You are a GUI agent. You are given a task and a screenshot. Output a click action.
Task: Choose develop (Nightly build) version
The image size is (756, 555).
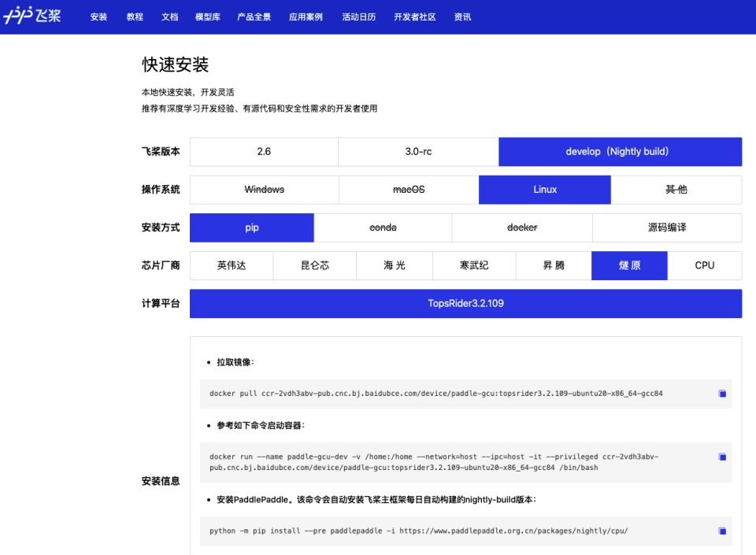[x=620, y=152]
